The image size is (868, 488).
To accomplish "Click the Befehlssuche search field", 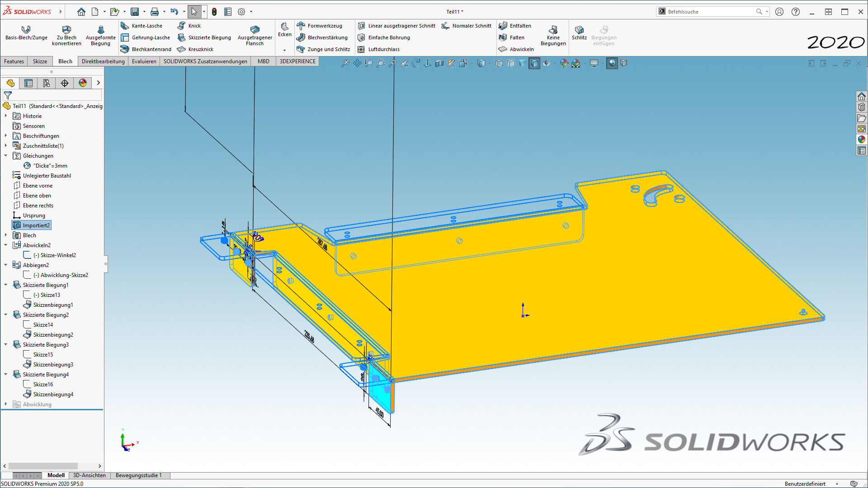I will [711, 12].
